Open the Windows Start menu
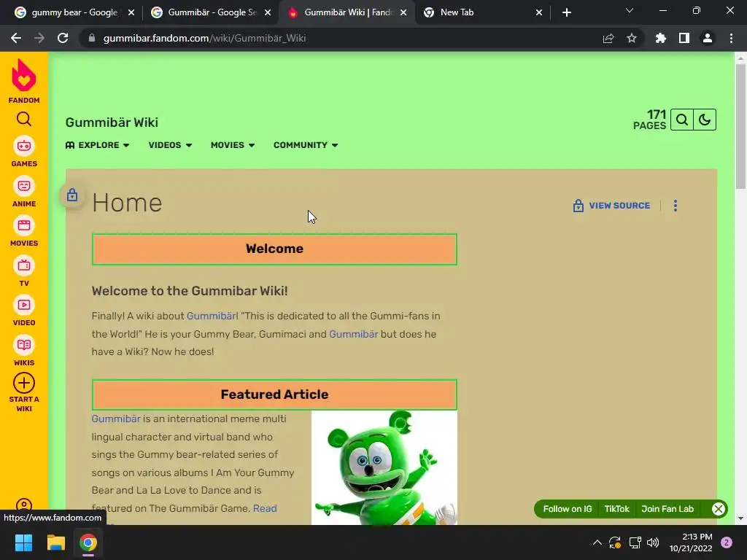The height and width of the screenshot is (560, 747). pyautogui.click(x=23, y=542)
